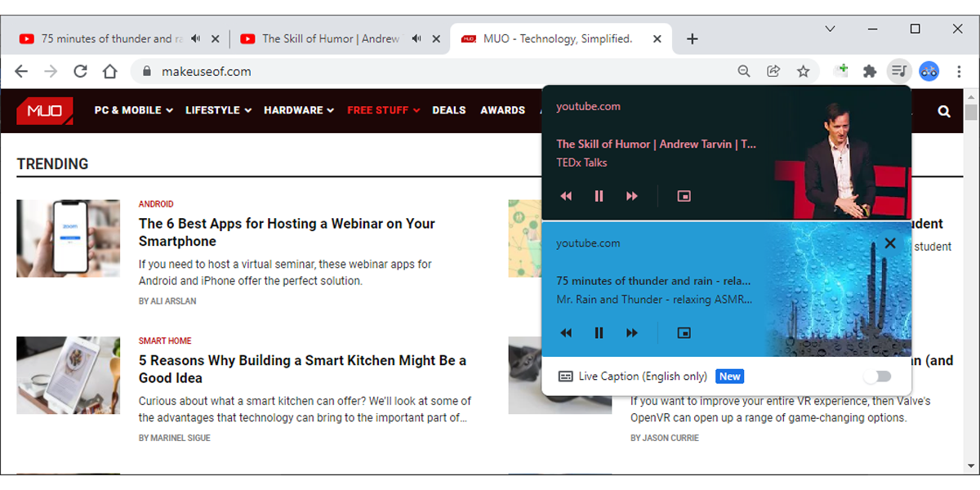Viewport: 980px width, 490px height.
Task: Expand the PC & MOBILE navigation dropdown
Action: point(133,109)
